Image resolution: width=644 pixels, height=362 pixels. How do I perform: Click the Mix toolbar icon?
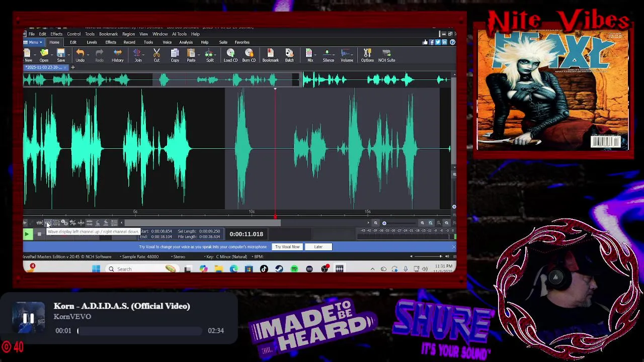click(x=310, y=55)
